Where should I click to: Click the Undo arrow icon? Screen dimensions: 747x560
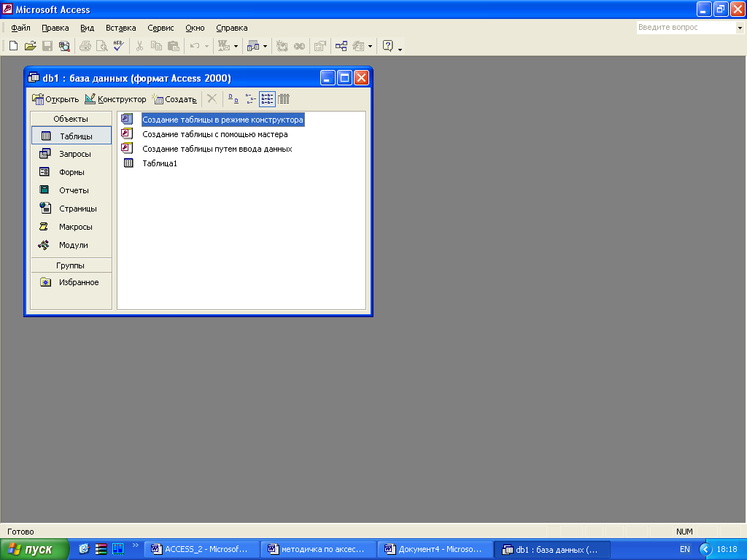(194, 46)
